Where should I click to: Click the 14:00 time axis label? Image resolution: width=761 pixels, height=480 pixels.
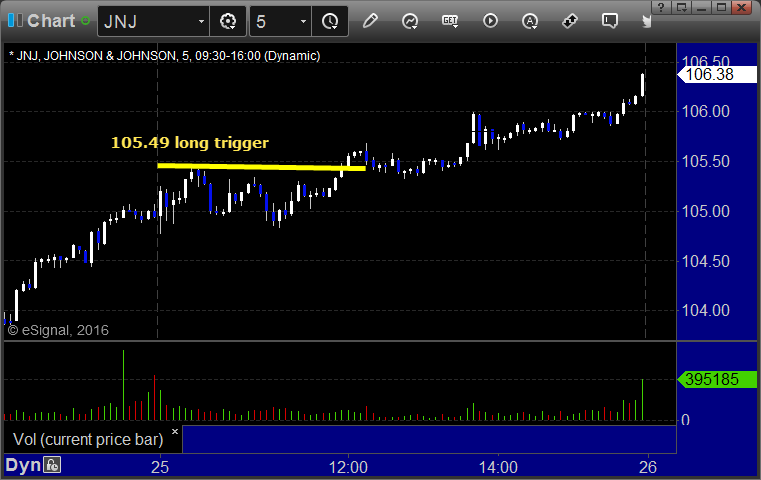(x=498, y=467)
